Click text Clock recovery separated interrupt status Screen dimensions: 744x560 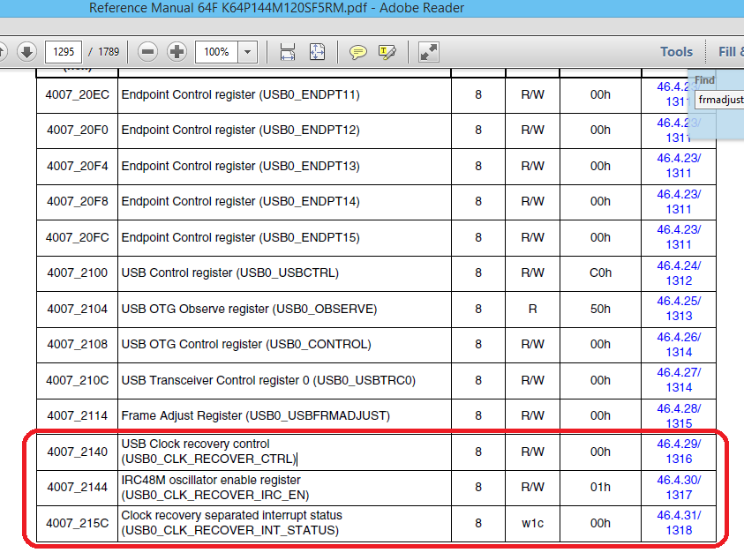click(x=232, y=515)
